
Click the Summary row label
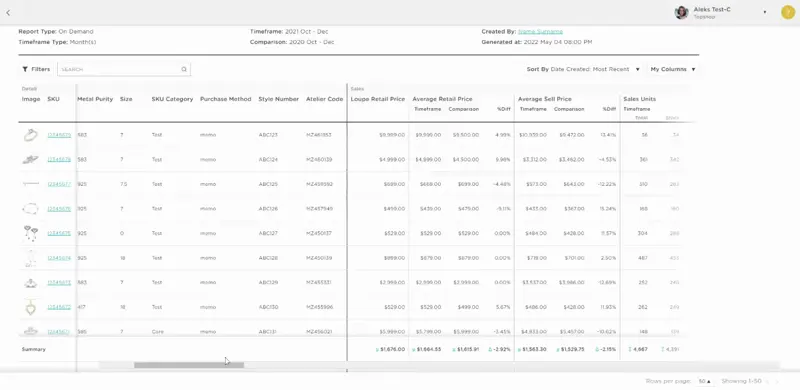[34, 349]
